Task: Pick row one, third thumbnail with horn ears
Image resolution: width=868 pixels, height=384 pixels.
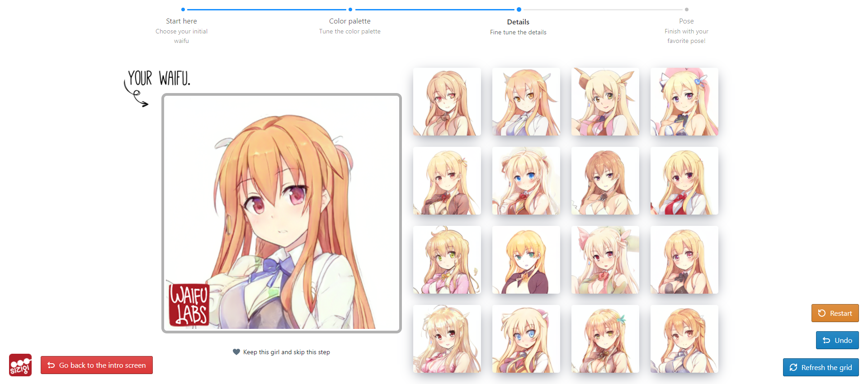Action: (x=605, y=102)
